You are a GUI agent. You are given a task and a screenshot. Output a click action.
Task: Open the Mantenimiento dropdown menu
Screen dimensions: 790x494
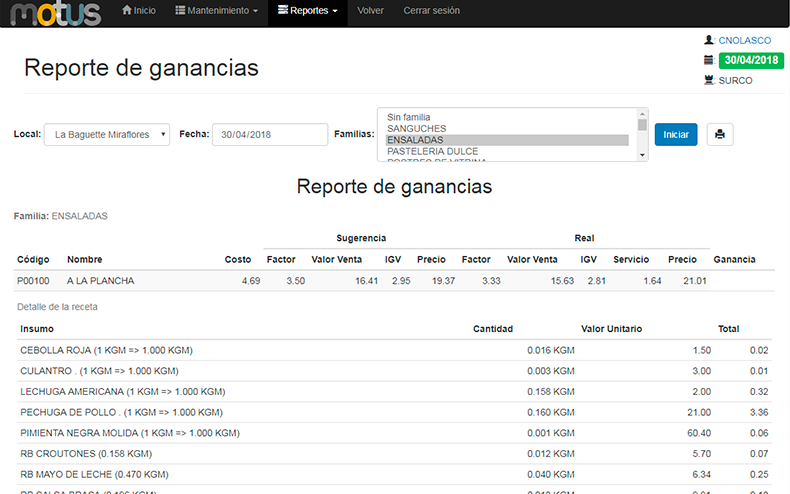tap(216, 11)
